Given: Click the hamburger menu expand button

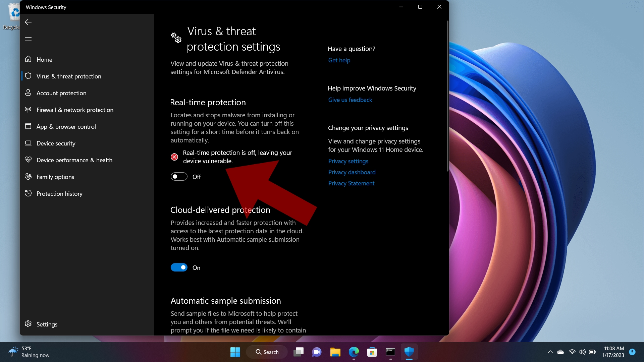Looking at the screenshot, I should coord(28,39).
